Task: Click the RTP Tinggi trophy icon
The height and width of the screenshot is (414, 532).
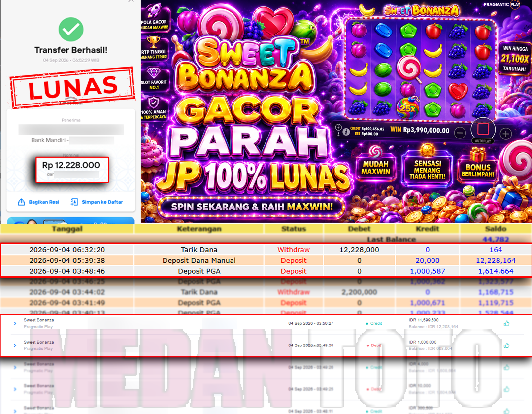Action: point(153,41)
